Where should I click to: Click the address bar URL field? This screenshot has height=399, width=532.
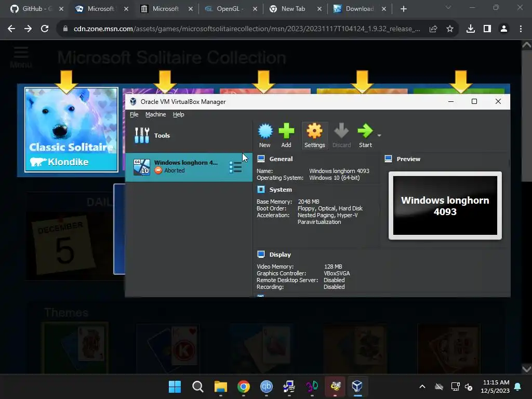tap(247, 29)
